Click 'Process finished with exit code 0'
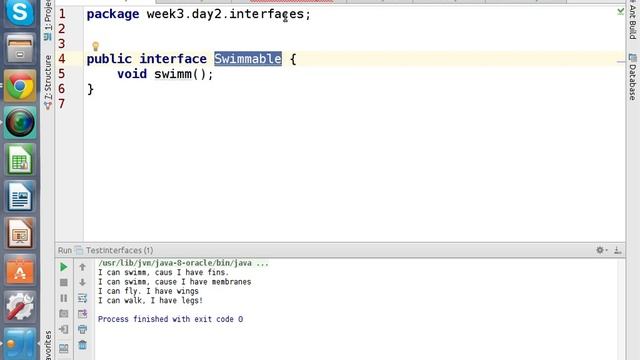This screenshot has width=640, height=360. 170,319
